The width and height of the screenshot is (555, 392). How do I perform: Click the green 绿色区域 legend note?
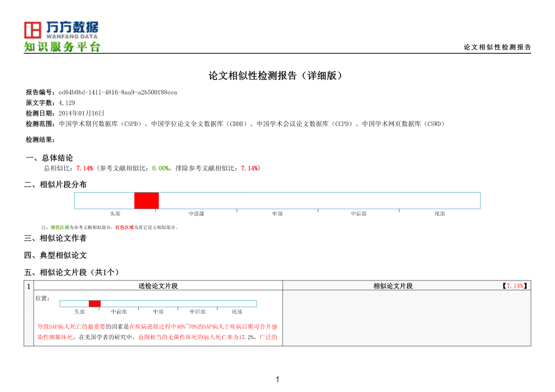(x=60, y=228)
